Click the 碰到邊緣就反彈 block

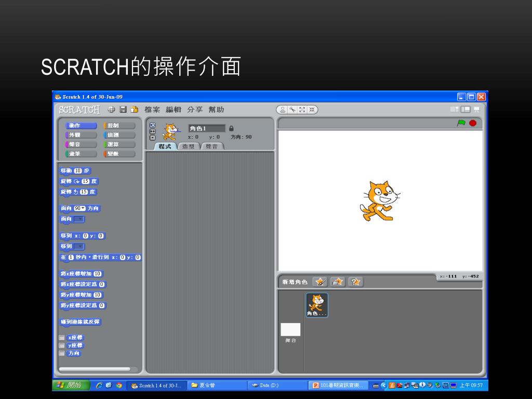[80, 322]
